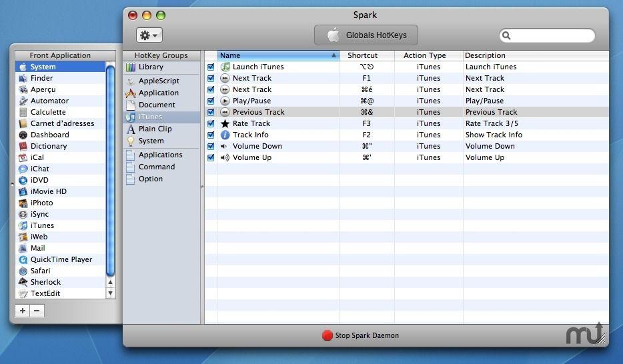
Task: Sort by Action Type column header
Action: 428,55
